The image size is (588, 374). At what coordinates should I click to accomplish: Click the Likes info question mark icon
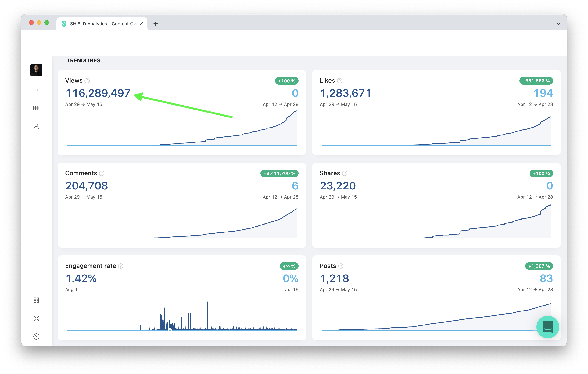point(340,81)
